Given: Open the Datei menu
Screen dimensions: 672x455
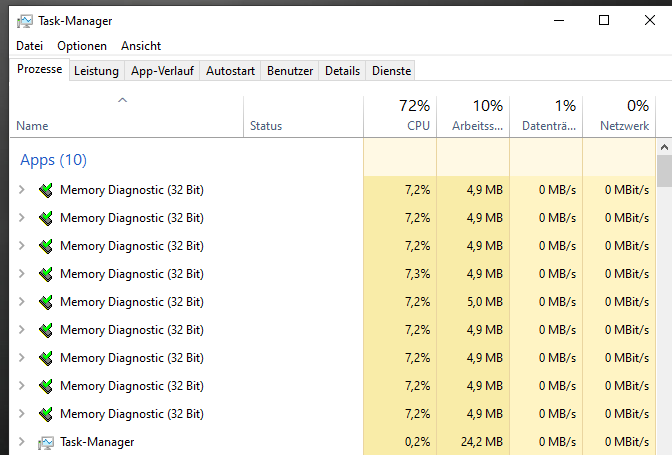Looking at the screenshot, I should (x=30, y=46).
